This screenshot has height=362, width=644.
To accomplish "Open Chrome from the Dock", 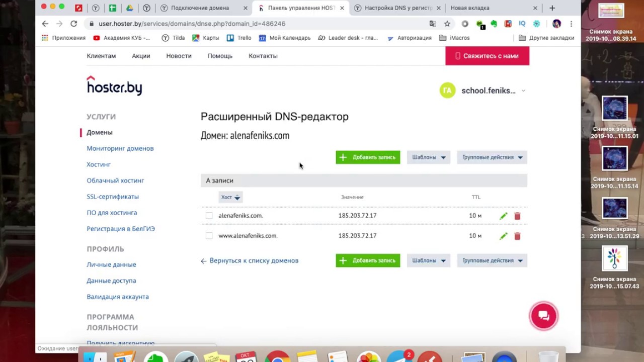I will click(x=278, y=358).
